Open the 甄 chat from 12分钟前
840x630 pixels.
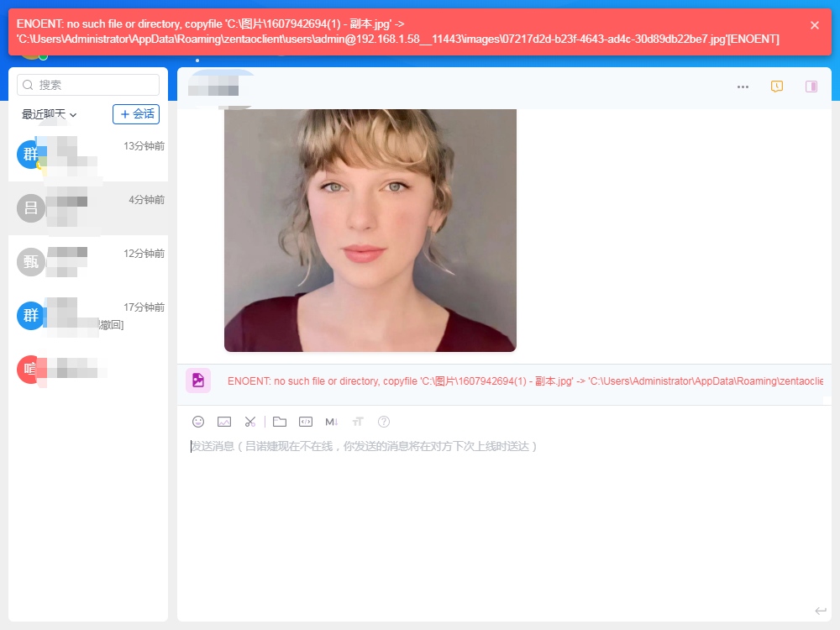tap(88, 262)
